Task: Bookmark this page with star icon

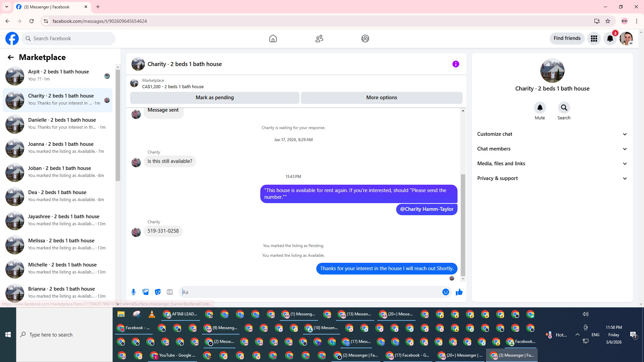Action: [608, 21]
